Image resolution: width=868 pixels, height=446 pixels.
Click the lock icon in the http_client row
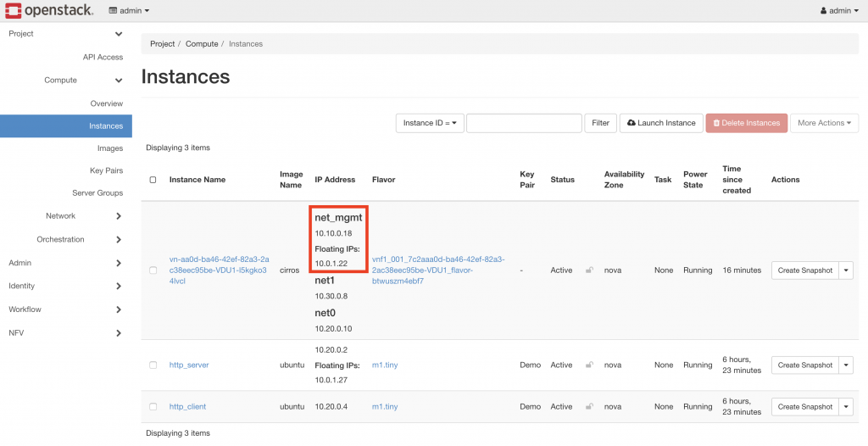click(x=589, y=407)
